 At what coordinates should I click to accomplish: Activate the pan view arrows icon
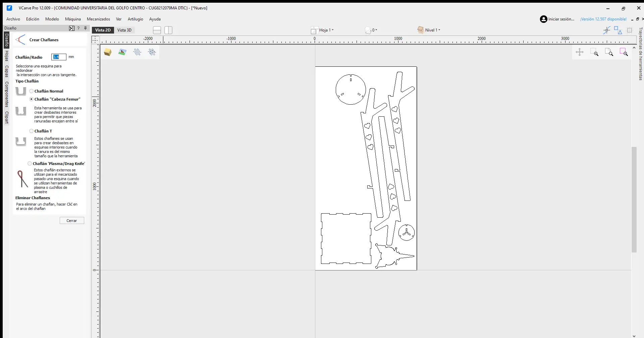[x=580, y=52]
